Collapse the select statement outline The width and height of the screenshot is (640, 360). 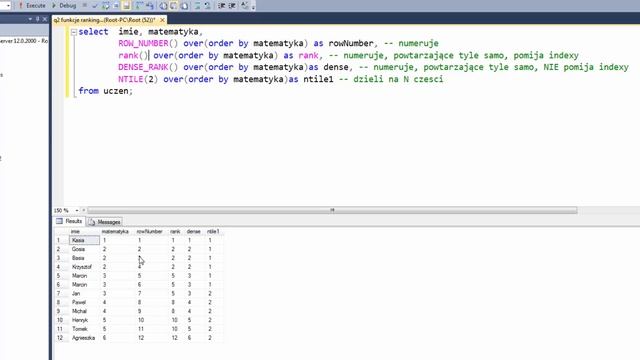coord(73,32)
